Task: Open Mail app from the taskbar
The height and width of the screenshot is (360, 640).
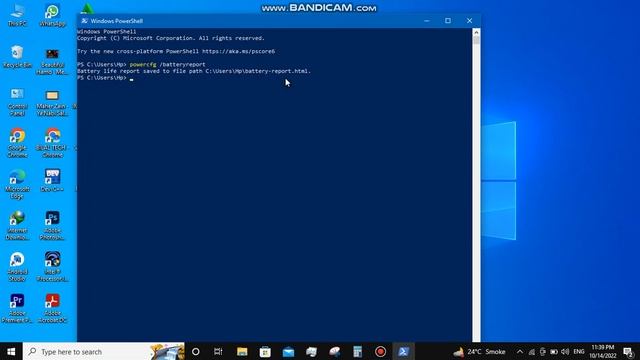Action: point(288,351)
